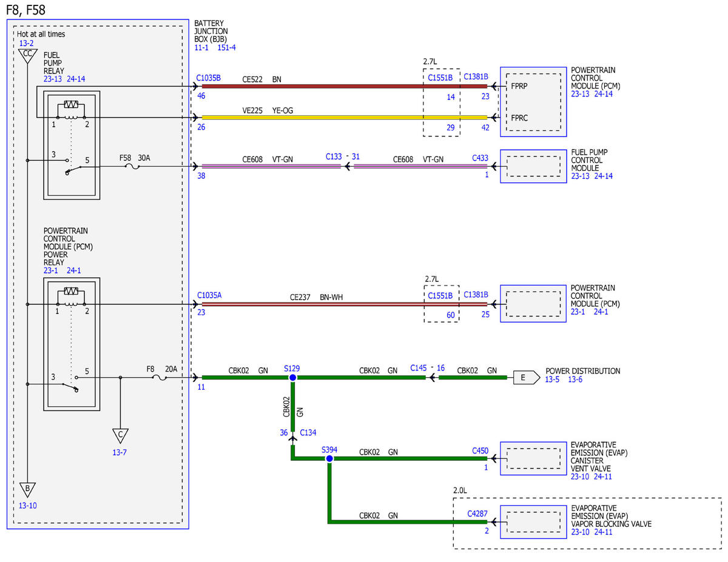Follow the 13-5 Power Distribution link
The width and height of the screenshot is (728, 562).
[x=553, y=380]
